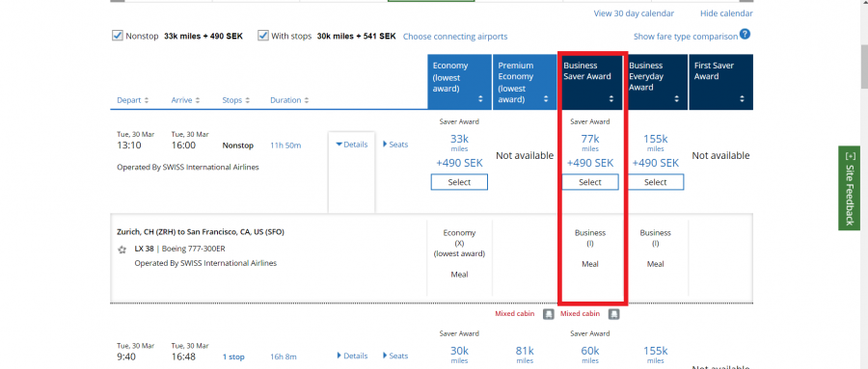
Task: Sort flights by Depart column
Action: coord(133,100)
